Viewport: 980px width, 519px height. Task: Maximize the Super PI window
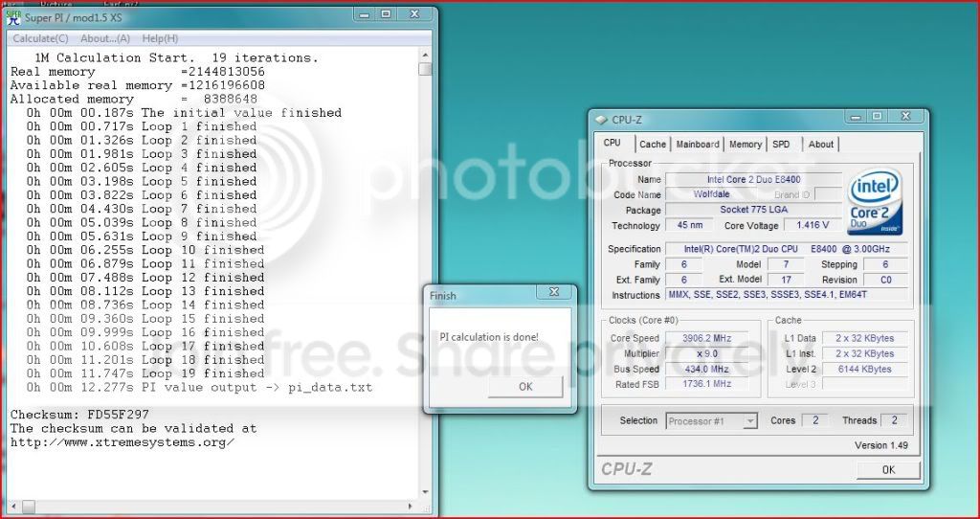[387, 13]
